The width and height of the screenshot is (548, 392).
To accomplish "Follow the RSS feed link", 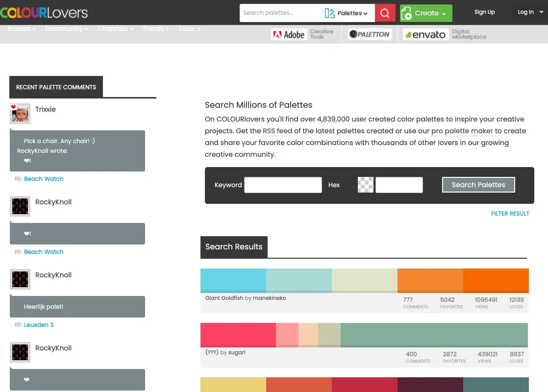I will pyautogui.click(x=277, y=131).
